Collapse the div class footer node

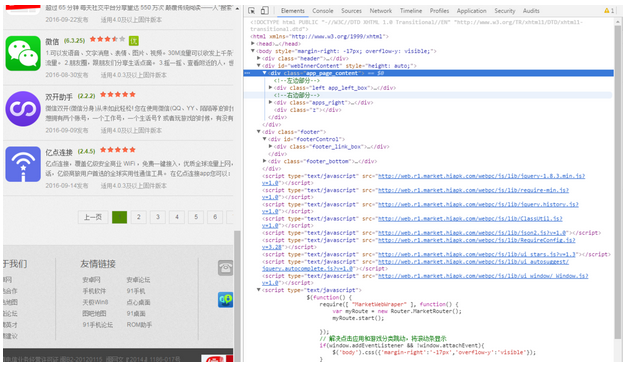[x=259, y=132]
